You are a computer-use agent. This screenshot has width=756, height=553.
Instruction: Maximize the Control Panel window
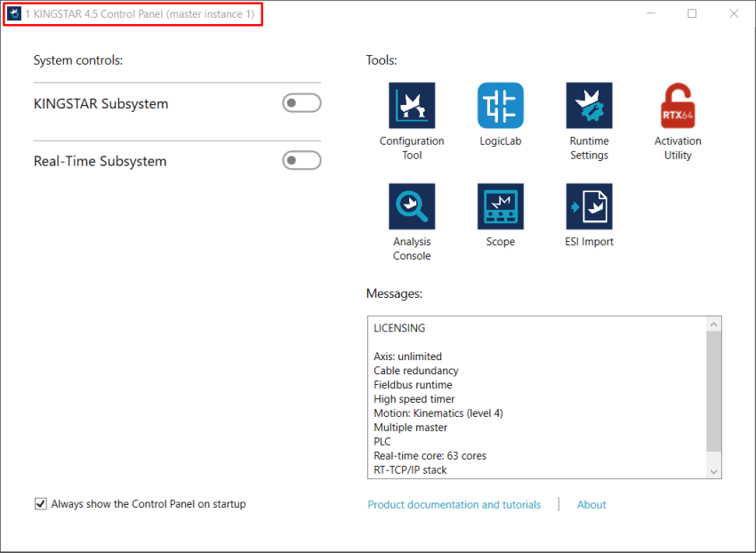tap(692, 13)
